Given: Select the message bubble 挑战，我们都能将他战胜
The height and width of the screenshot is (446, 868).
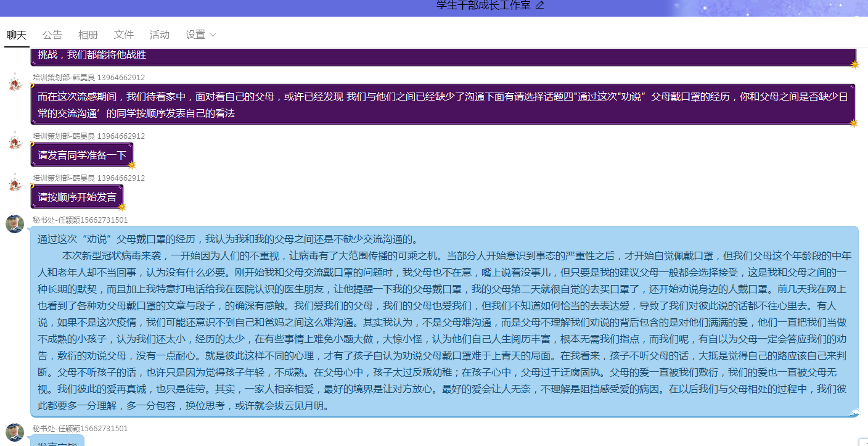Looking at the screenshot, I should [443, 56].
